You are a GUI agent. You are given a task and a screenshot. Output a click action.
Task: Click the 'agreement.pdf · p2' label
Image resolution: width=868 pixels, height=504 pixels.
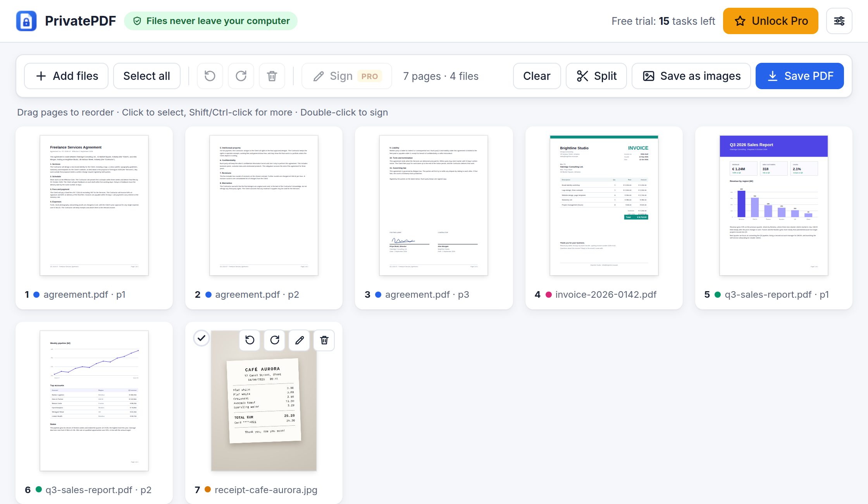(257, 295)
